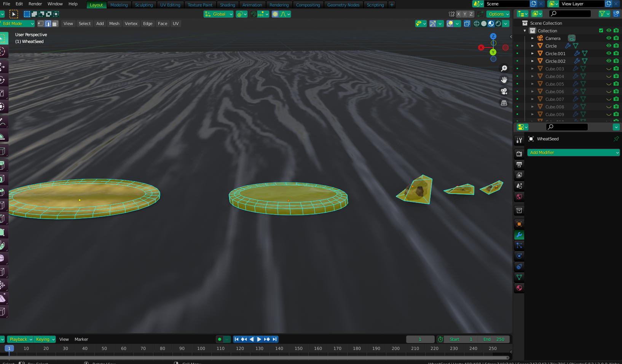Switch to the Geometry Nodes workspace tab
Screen dimensions: 622x364
point(343,5)
